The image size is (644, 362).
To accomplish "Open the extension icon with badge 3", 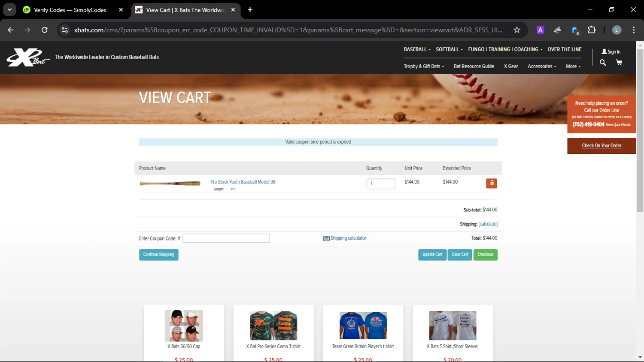I will pyautogui.click(x=575, y=30).
